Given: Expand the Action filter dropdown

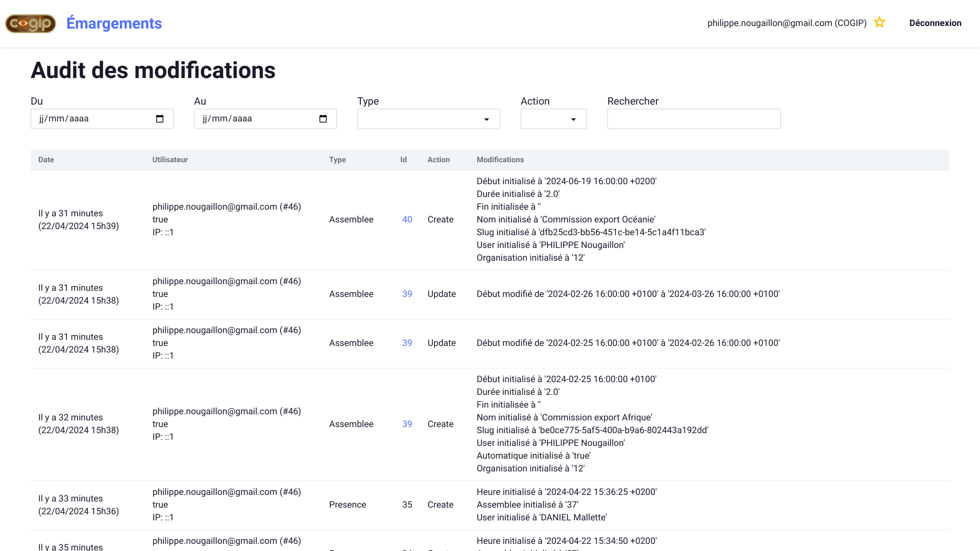Looking at the screenshot, I should click(x=553, y=119).
